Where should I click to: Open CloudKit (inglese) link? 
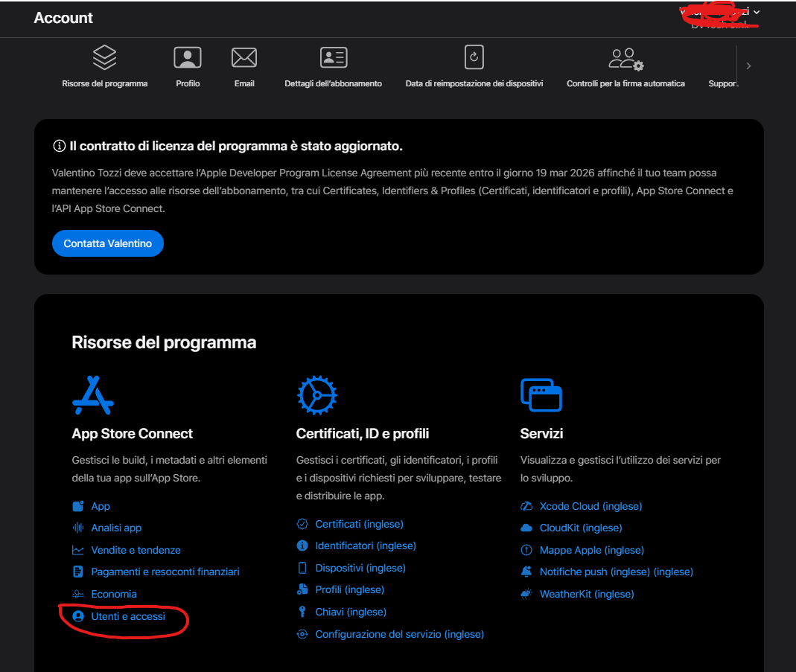point(581,528)
